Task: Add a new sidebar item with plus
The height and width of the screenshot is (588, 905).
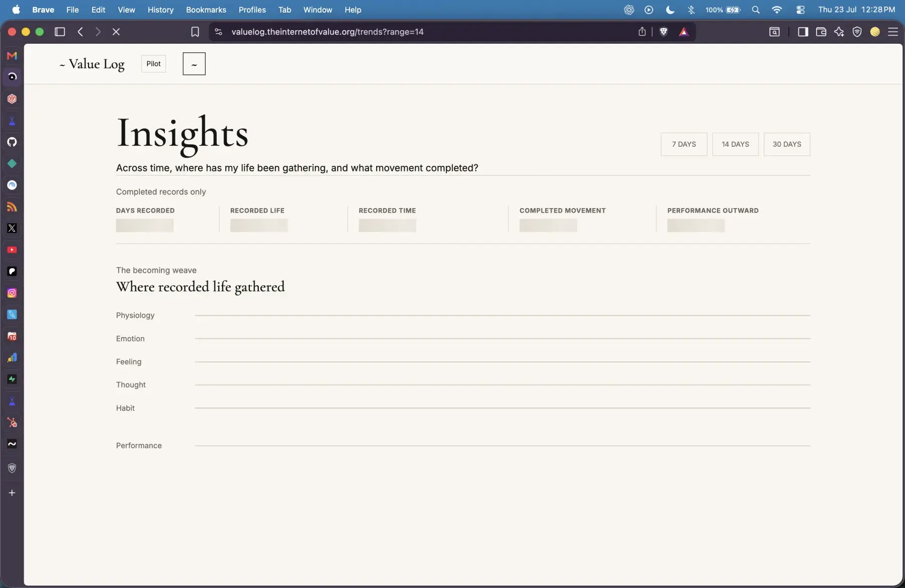Action: 12,493
